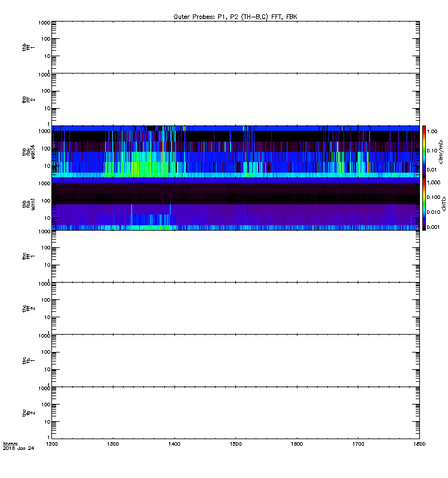The width and height of the screenshot is (448, 478).
Task: Click the nT color bar for scm1
Action: (x=424, y=204)
